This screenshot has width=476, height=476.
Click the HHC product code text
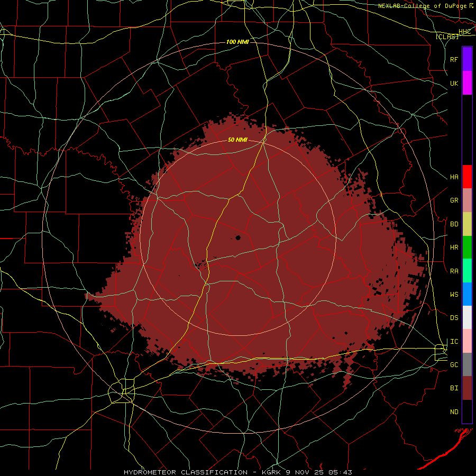(x=465, y=32)
